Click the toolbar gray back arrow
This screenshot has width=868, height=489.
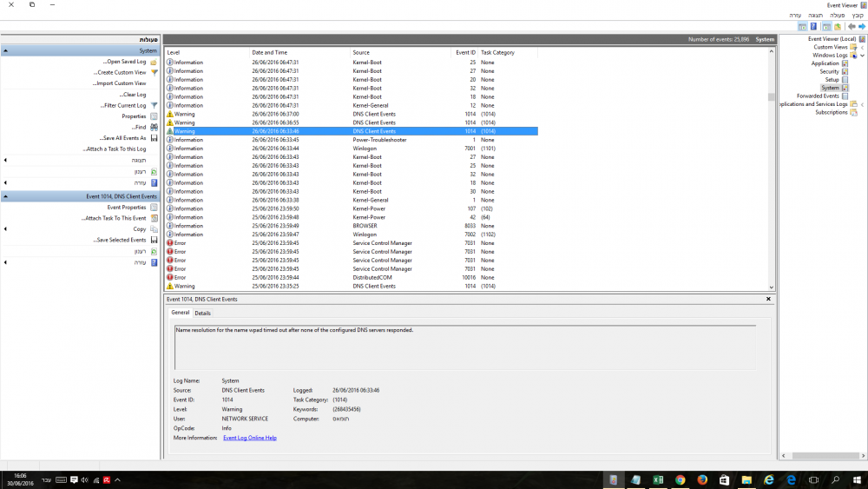(x=852, y=27)
